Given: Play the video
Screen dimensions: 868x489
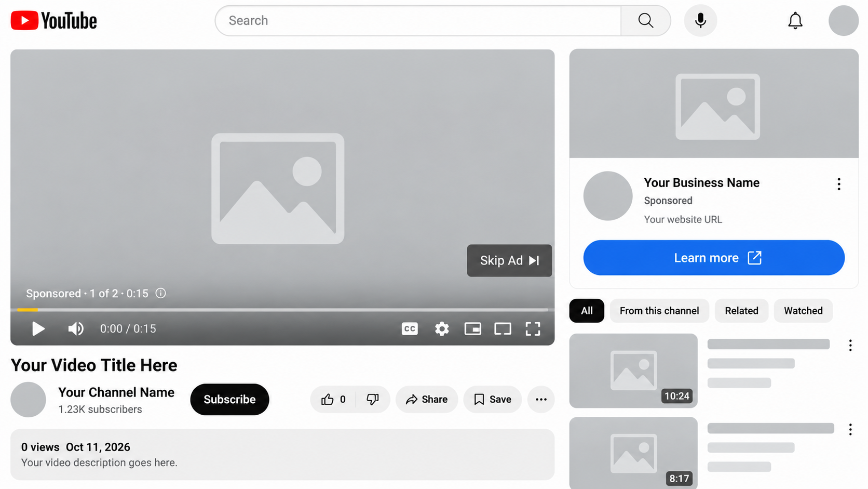Looking at the screenshot, I should [38, 328].
